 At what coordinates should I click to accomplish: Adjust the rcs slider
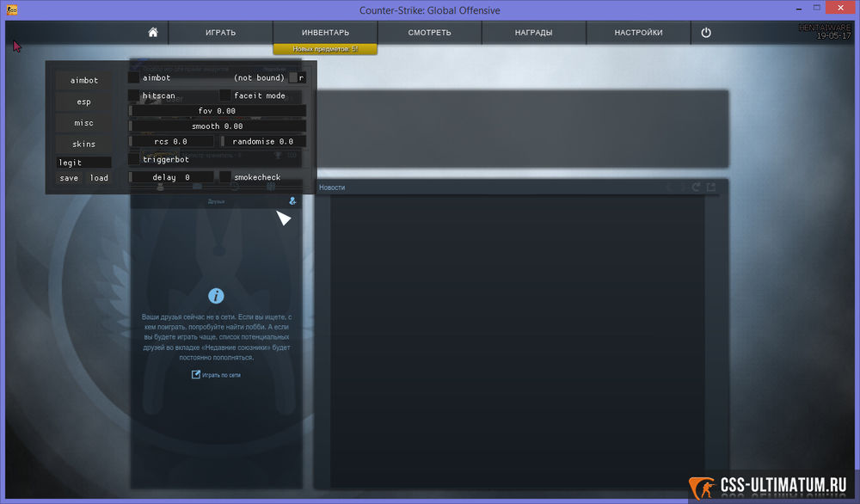point(171,142)
